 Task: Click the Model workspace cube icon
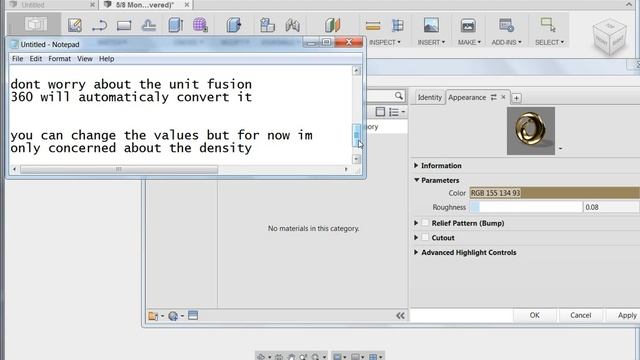(36, 24)
